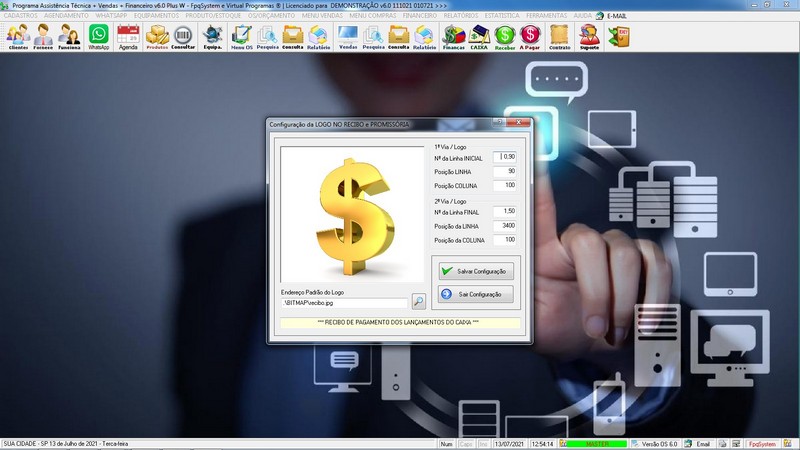Open the Clientes toolbar icon
The image size is (800, 450).
18,37
